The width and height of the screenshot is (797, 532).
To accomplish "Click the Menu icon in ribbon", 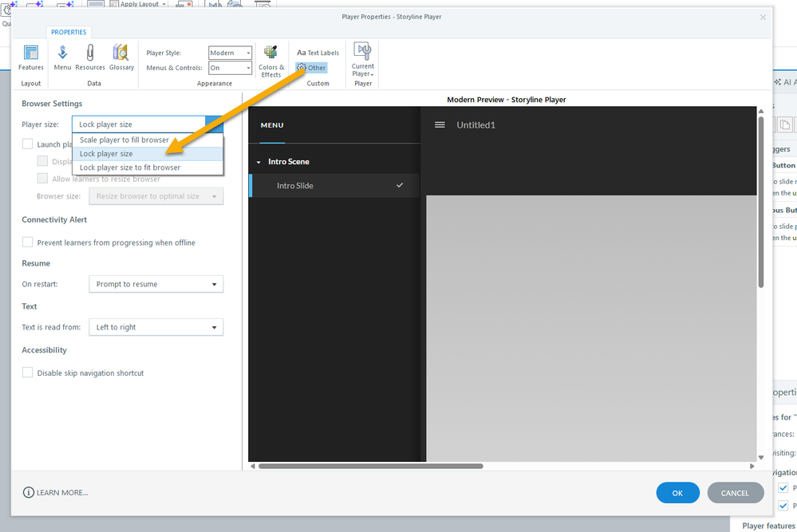I will 62,57.
